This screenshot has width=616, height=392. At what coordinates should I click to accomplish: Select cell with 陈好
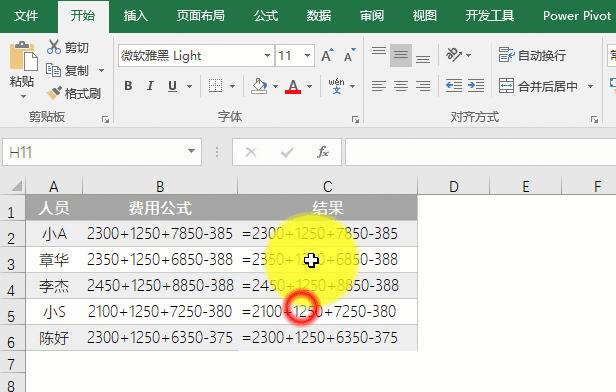(x=54, y=338)
